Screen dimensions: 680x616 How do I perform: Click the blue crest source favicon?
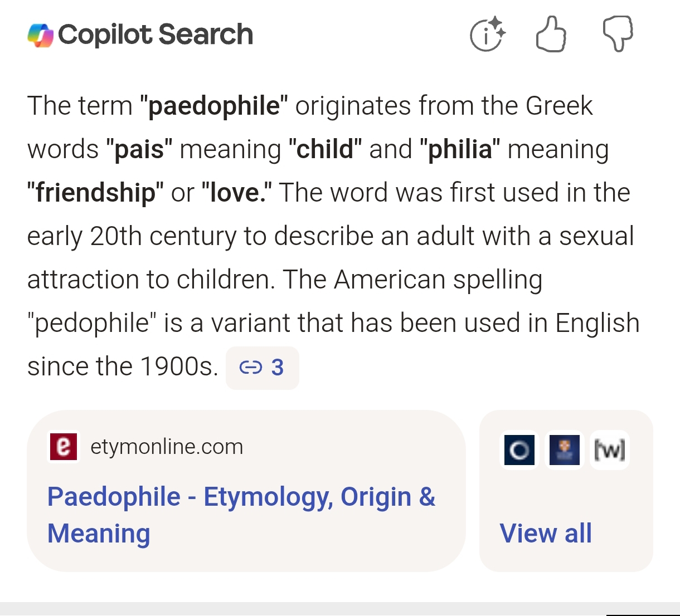(x=564, y=449)
